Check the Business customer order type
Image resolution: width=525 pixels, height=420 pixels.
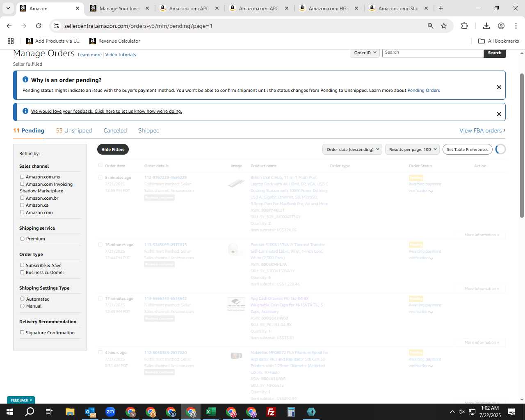point(22,272)
